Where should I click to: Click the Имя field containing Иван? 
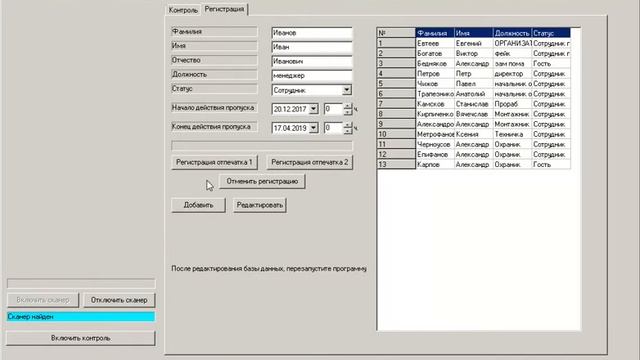tap(311, 47)
